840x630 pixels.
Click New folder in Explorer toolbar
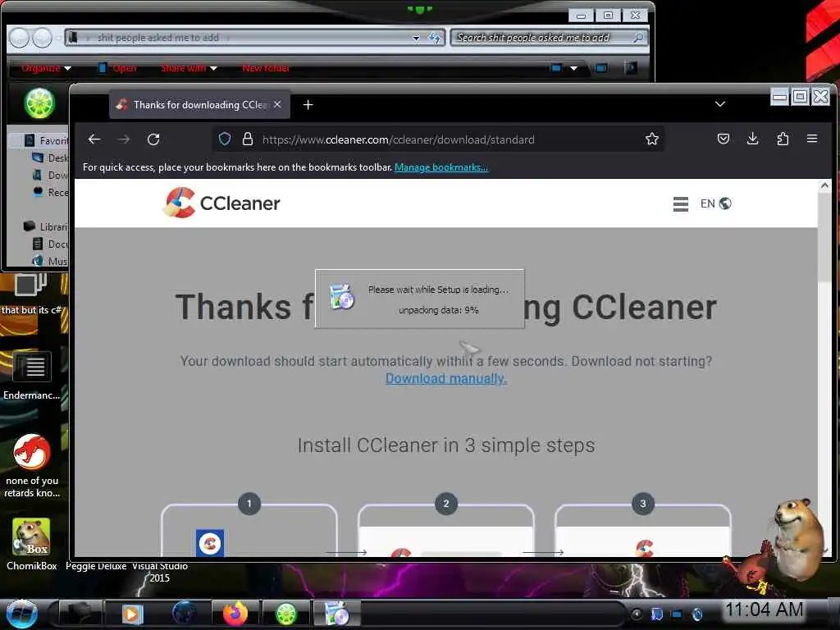[266, 68]
